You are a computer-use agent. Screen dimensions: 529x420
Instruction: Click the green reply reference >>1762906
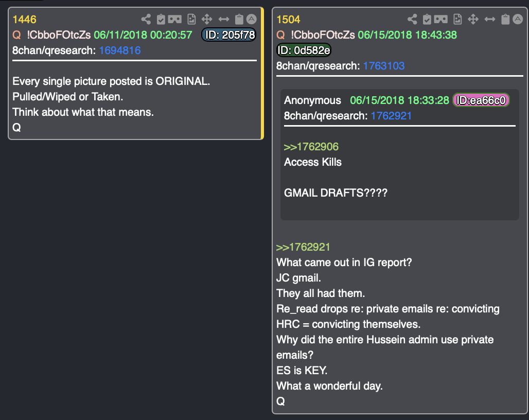311,147
